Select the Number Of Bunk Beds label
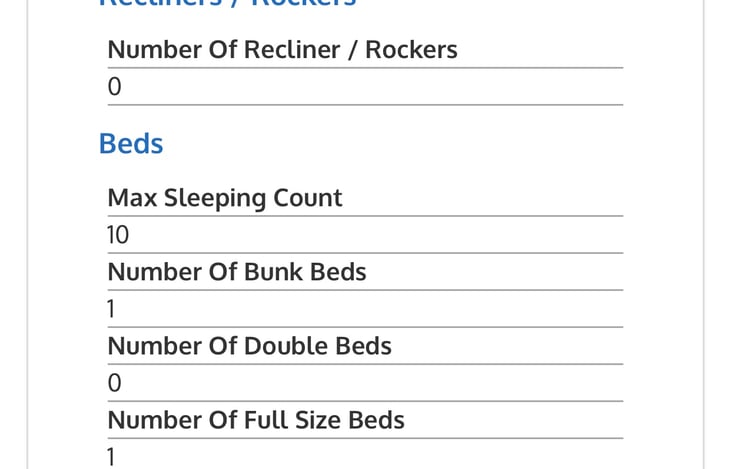 pyautogui.click(x=237, y=272)
